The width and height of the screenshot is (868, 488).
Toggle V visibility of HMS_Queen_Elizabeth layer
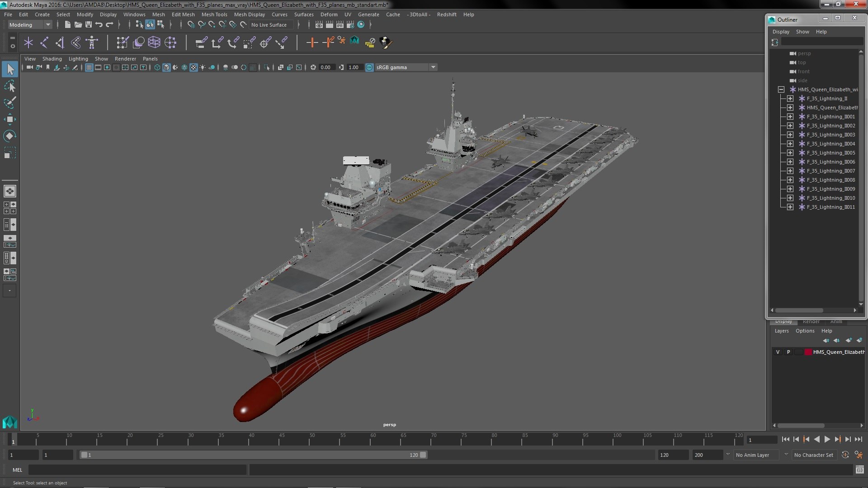[x=778, y=352]
